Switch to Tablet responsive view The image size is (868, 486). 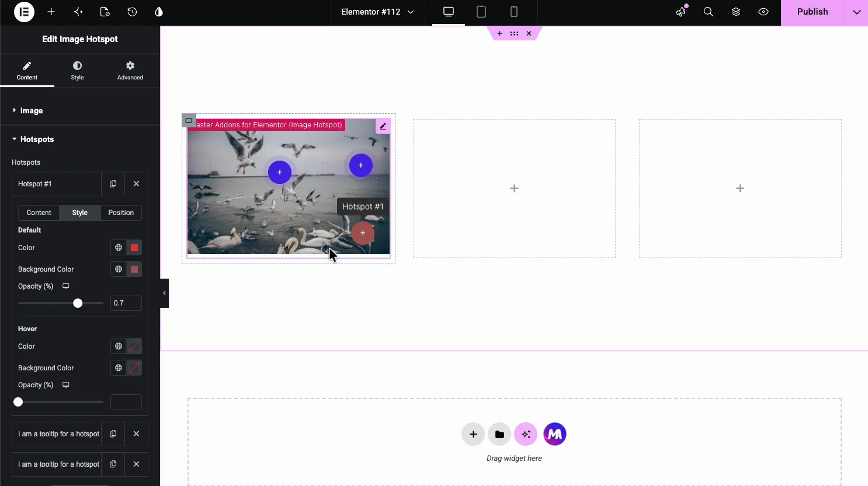pos(481,12)
